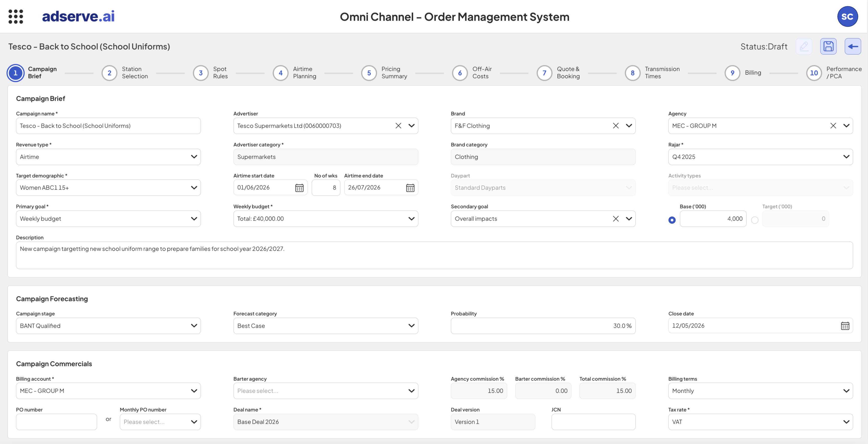The width and height of the screenshot is (868, 444).
Task: Open the app grid launcher icon
Action: 16,17
